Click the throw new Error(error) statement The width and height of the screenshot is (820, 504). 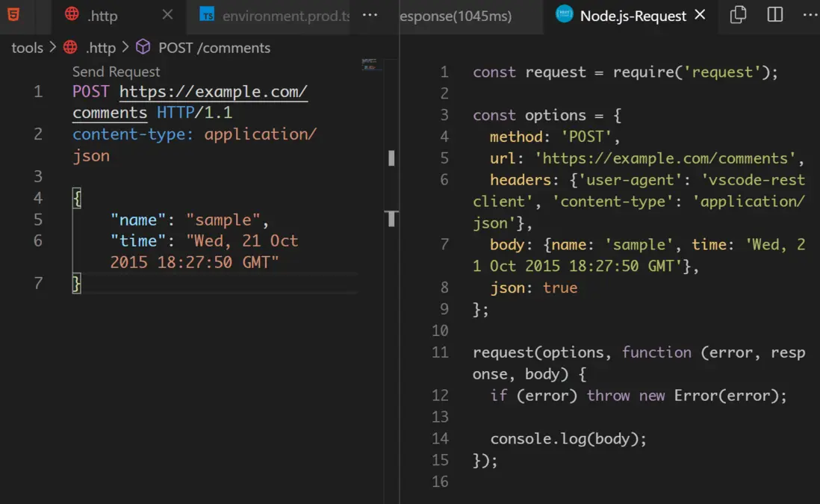click(x=686, y=396)
